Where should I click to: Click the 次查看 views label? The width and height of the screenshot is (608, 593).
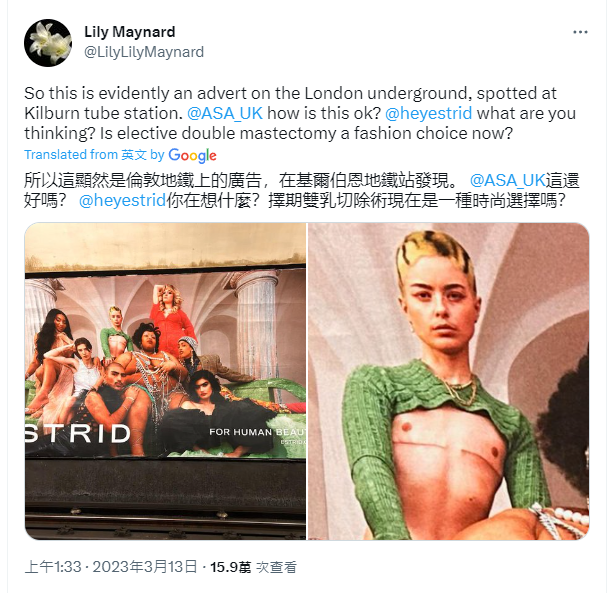click(276, 567)
